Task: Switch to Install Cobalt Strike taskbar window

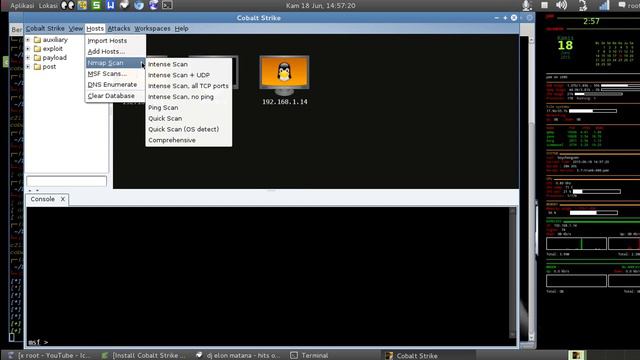Action: pos(144,356)
